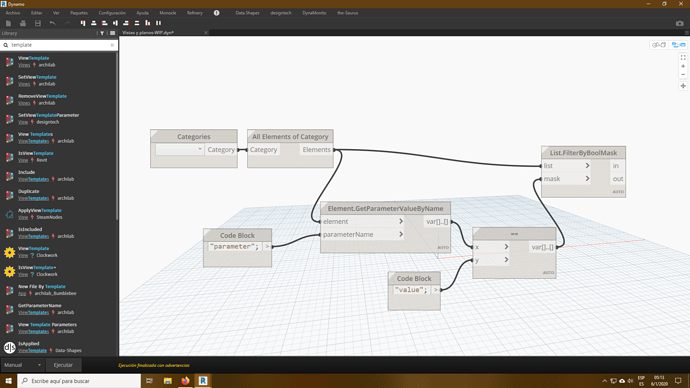The height and width of the screenshot is (388, 690).
Task: Click the Open file toolbar icon
Action: click(x=23, y=23)
